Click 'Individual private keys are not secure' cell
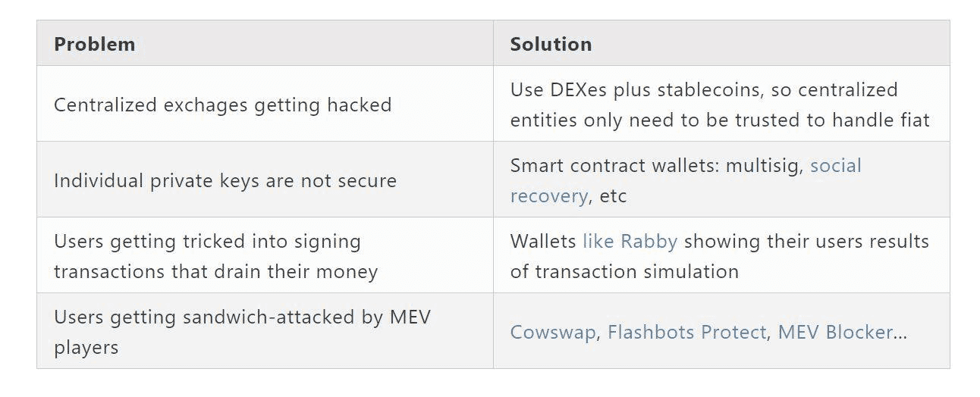980x397 pixels. click(x=225, y=180)
